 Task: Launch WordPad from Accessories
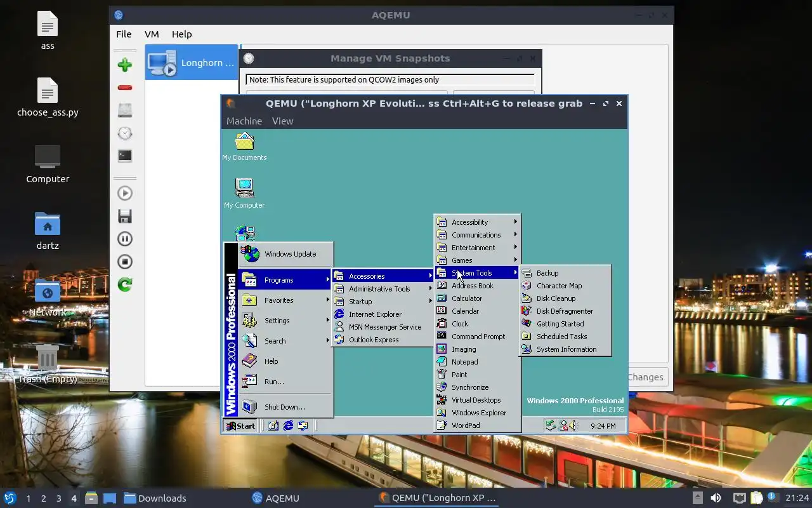pos(477,425)
